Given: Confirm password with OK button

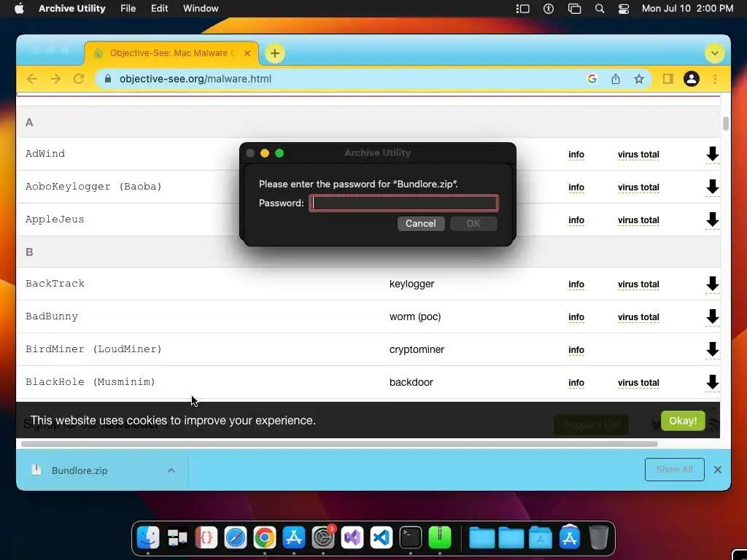Looking at the screenshot, I should [x=473, y=223].
